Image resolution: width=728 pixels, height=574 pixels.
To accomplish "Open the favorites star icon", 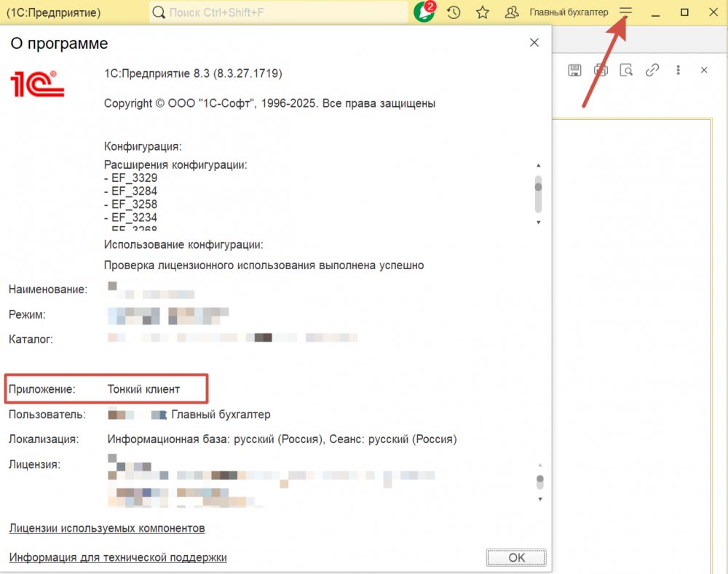I will [x=483, y=12].
